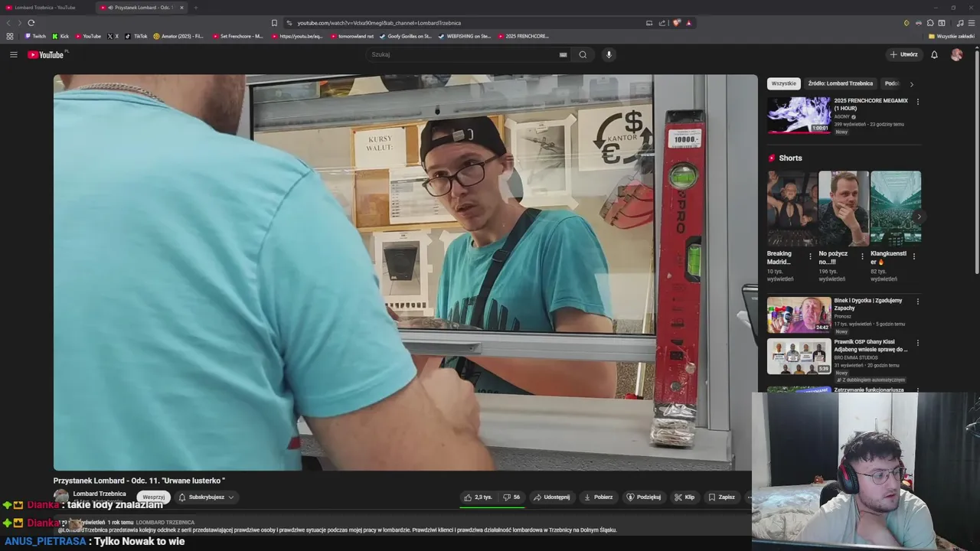This screenshot has height=551, width=980.
Task: Open the WEBFISHING on Steam bookmark
Action: [465, 36]
